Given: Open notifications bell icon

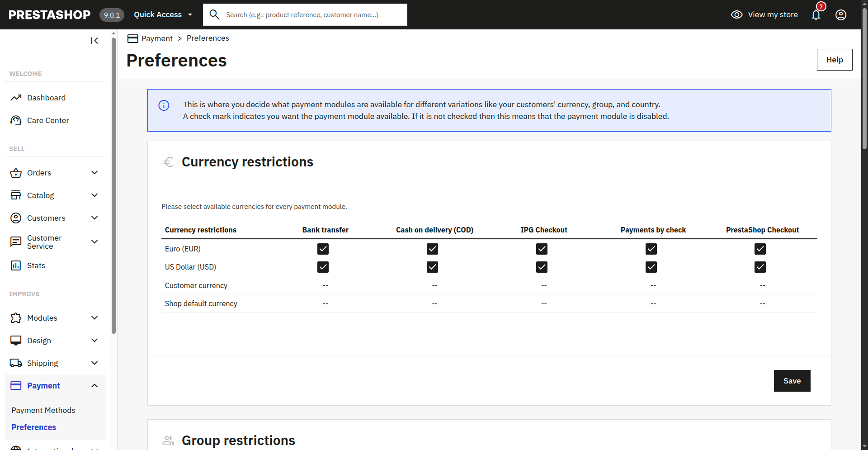Looking at the screenshot, I should 816,15.
